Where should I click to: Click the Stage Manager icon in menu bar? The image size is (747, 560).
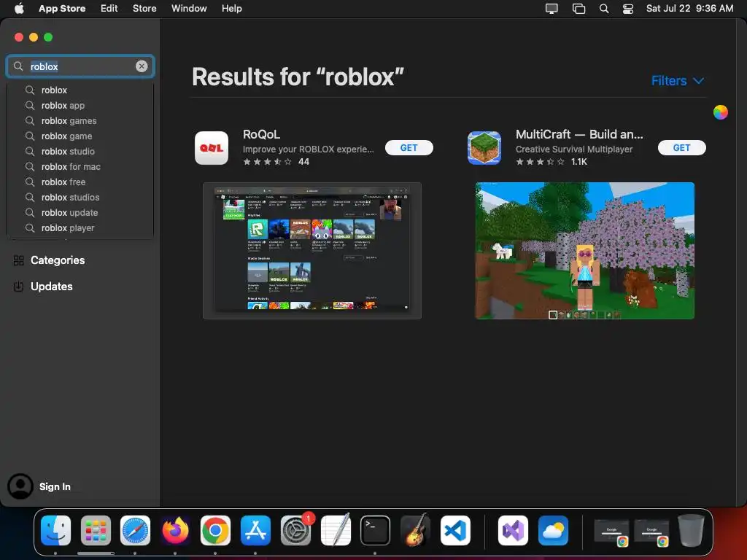578,8
